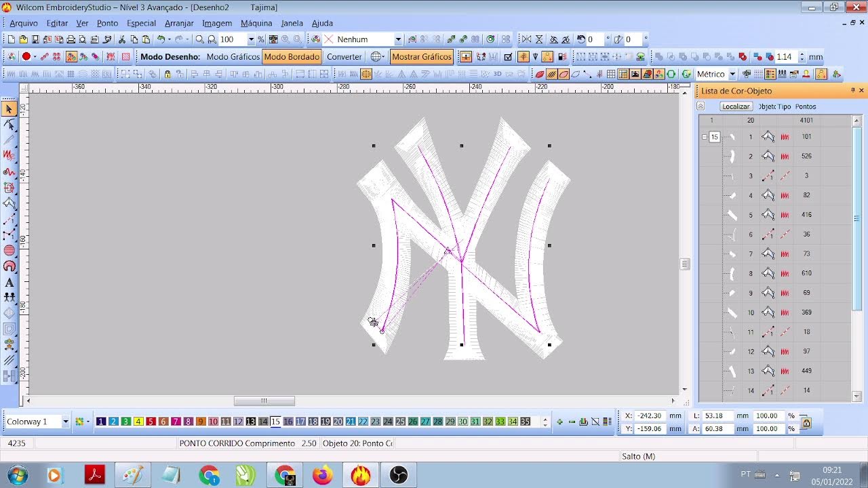Viewport: 868px width, 488px height.
Task: Click the Undo arrow icon
Action: [161, 39]
